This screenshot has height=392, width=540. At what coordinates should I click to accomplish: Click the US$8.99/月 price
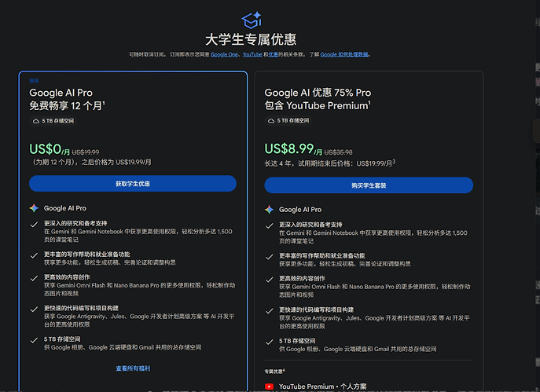(293, 149)
